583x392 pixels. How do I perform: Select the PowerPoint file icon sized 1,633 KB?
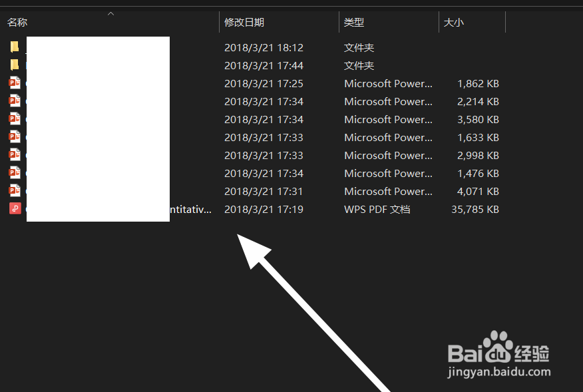click(x=15, y=136)
